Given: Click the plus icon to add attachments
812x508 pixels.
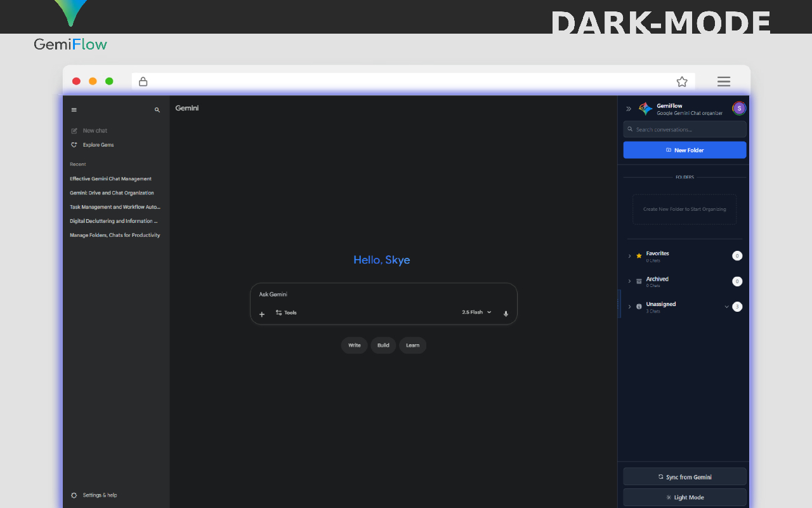Looking at the screenshot, I should point(262,314).
